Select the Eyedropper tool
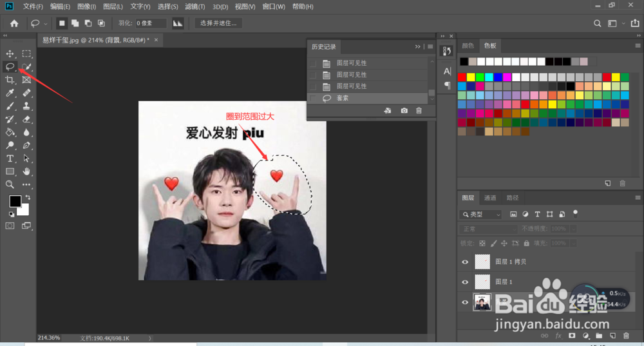This screenshot has width=644, height=346. (x=10, y=93)
